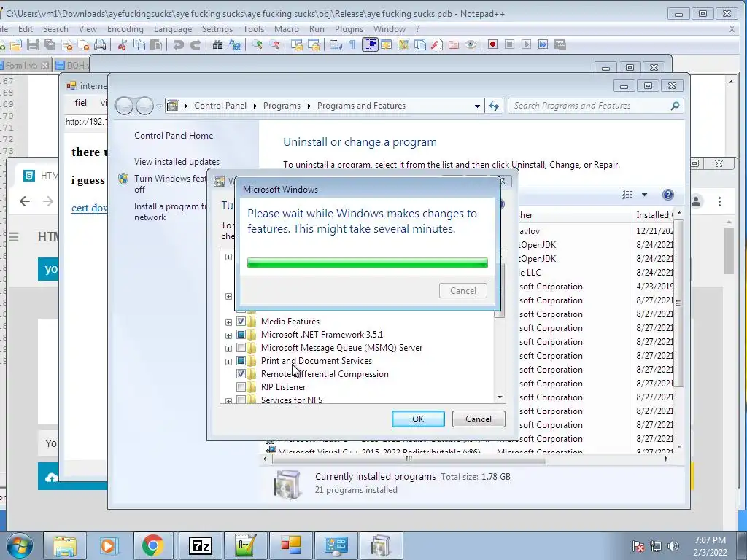
Task: Paste using the Notepad++ Paste icon
Action: (156, 44)
